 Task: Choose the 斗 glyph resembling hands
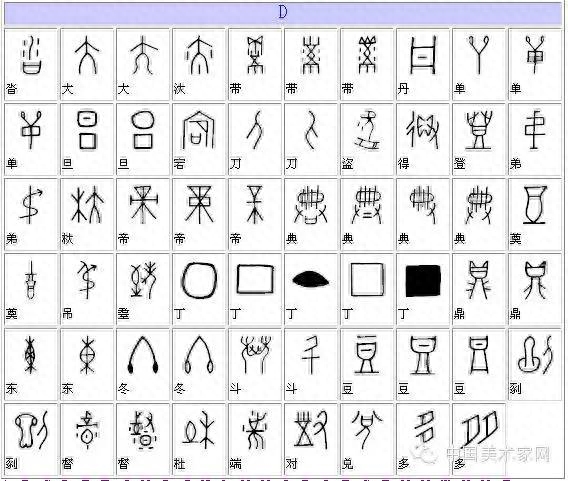tap(255, 364)
